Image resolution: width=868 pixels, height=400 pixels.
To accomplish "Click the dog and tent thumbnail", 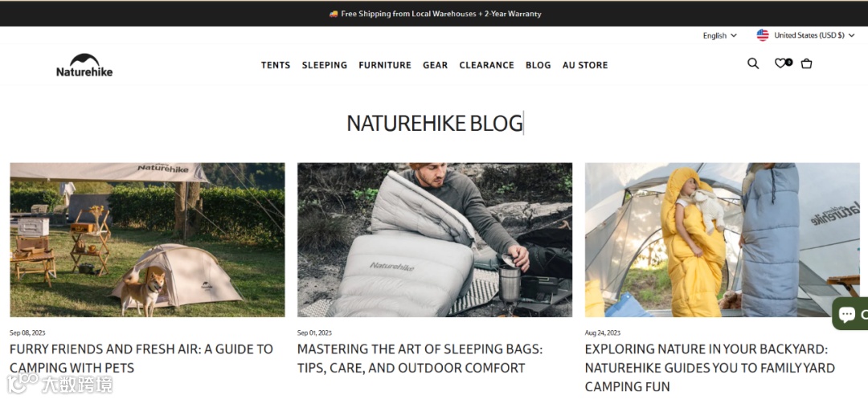I will pyautogui.click(x=147, y=239).
